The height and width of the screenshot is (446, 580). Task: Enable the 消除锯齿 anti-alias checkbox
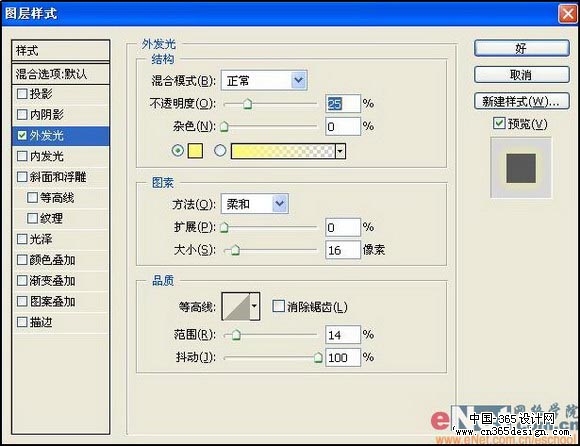point(278,306)
